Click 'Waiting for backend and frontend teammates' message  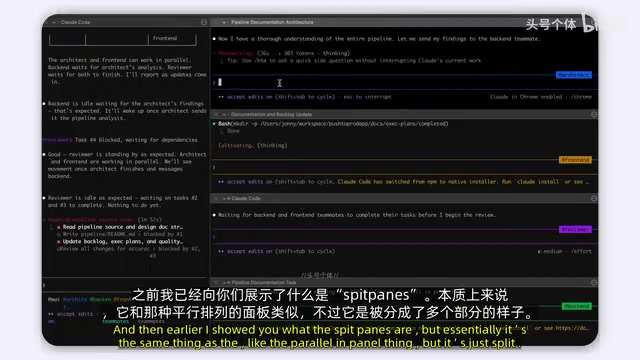357,215
